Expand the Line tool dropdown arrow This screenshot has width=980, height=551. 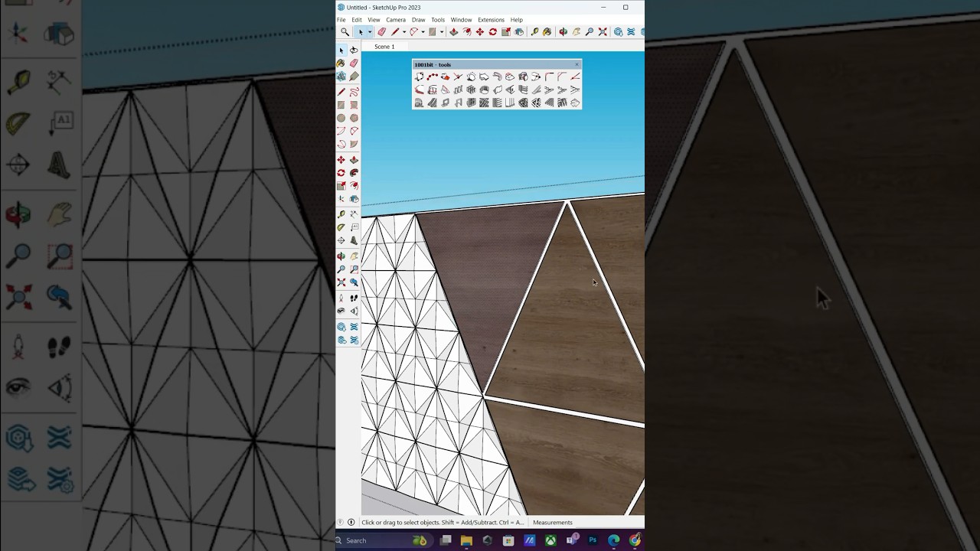coord(404,32)
